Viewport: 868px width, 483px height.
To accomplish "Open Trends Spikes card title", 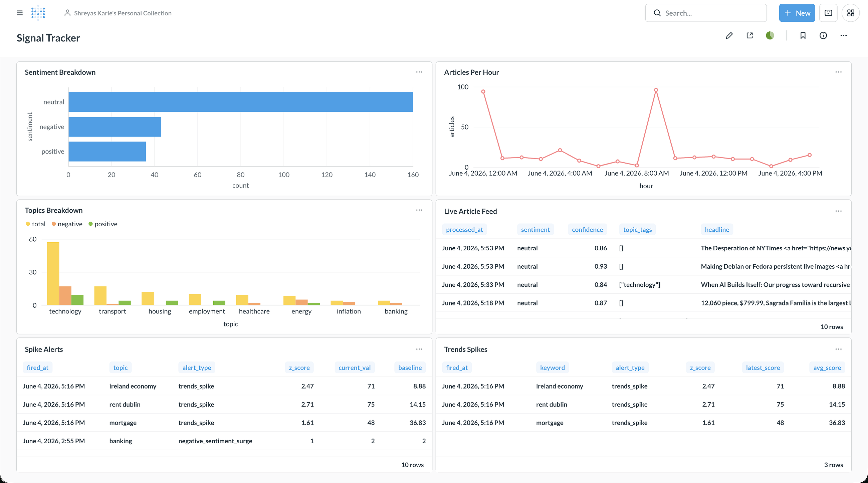I will click(x=466, y=349).
